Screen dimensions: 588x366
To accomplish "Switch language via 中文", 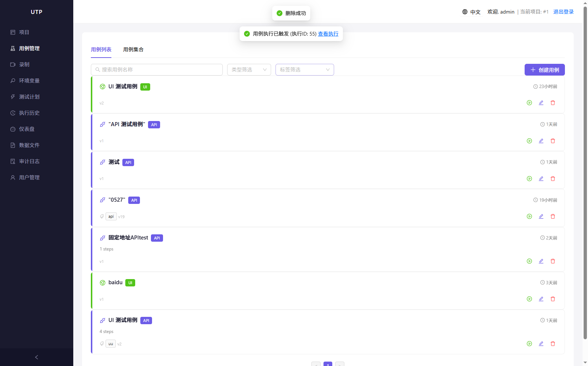I will tap(476, 12).
